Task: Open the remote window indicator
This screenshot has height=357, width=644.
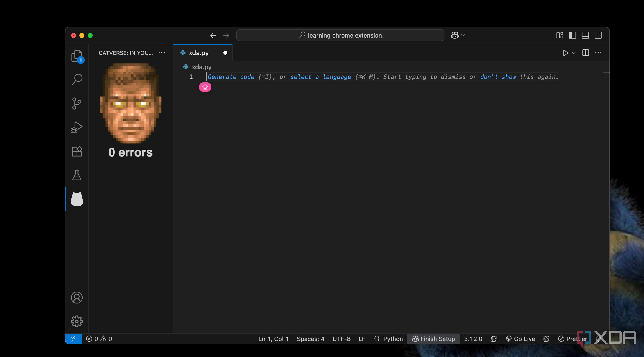Action: point(73,339)
